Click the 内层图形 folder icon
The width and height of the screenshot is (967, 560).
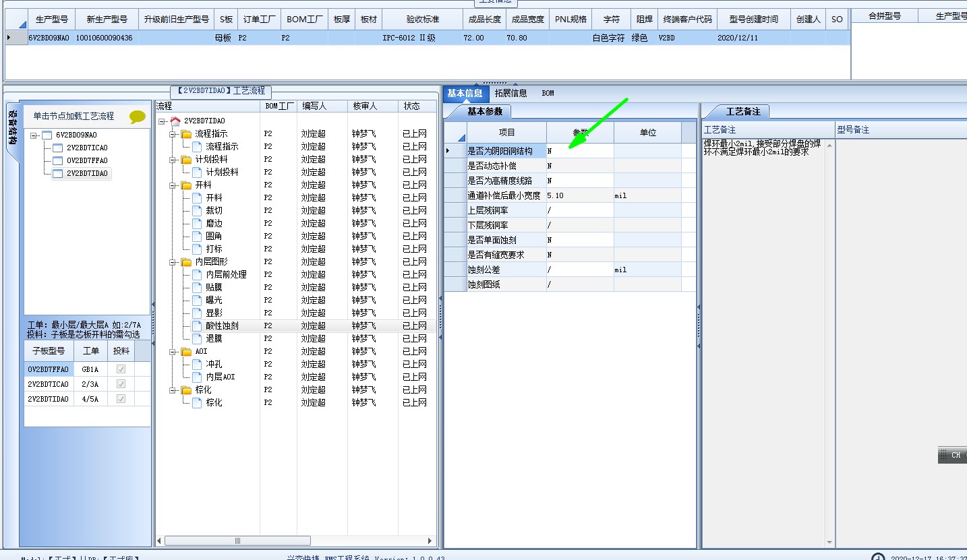(x=186, y=262)
